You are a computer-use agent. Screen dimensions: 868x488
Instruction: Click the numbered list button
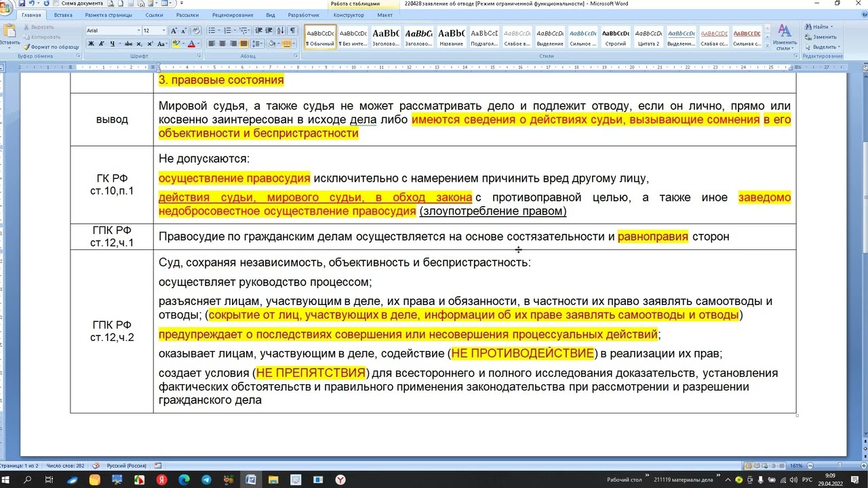click(228, 30)
